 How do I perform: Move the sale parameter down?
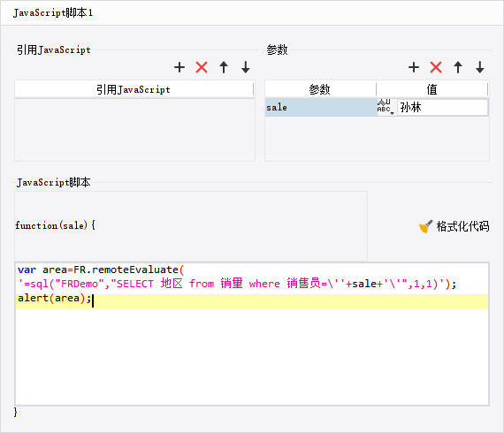480,67
